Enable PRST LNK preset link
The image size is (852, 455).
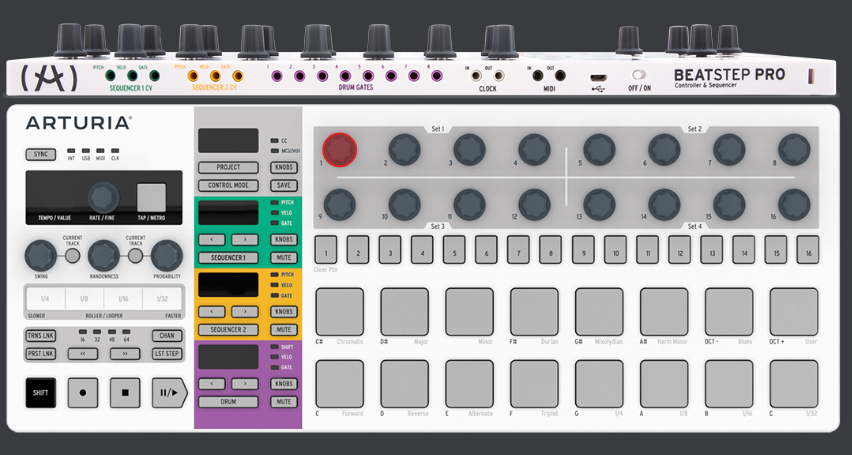41,354
